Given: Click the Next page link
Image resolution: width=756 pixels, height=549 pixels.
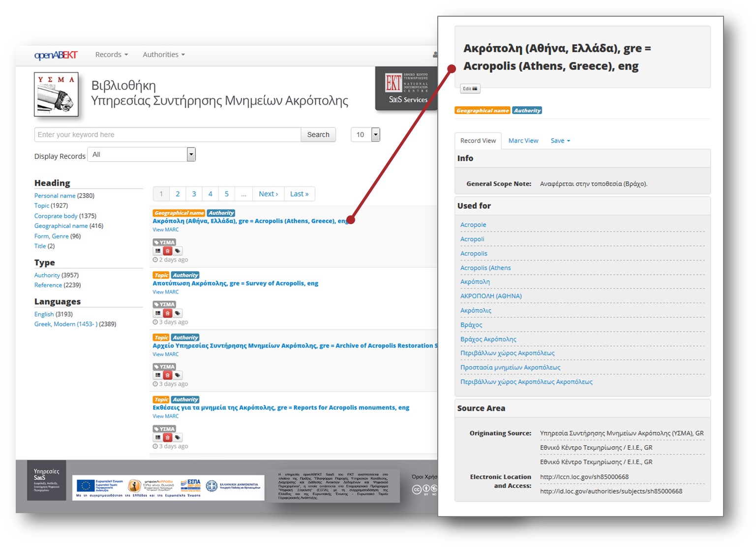Looking at the screenshot, I should [269, 194].
